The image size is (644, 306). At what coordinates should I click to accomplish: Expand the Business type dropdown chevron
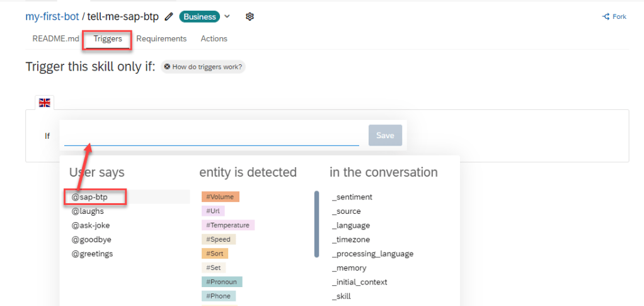point(227,16)
